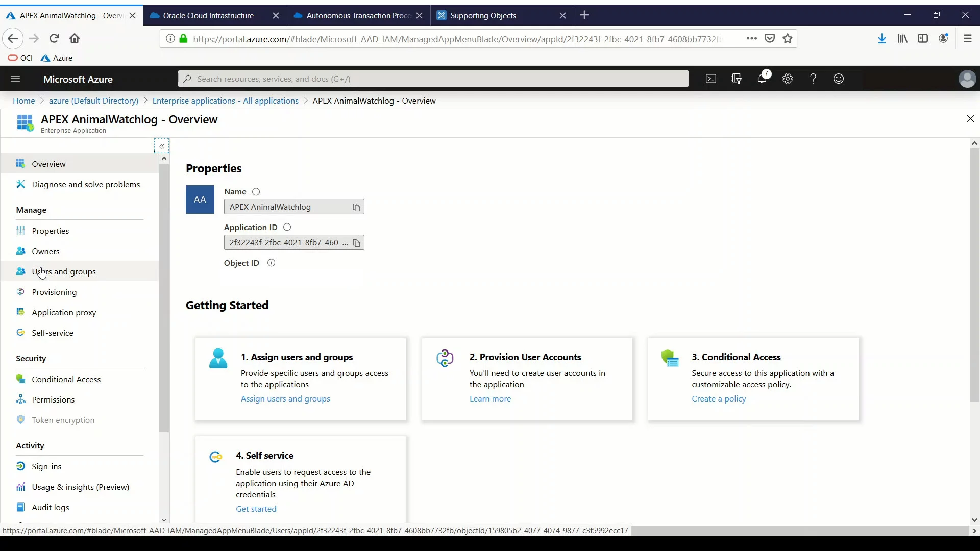This screenshot has height=551, width=980.
Task: Click the Create a policy link
Action: [719, 398]
